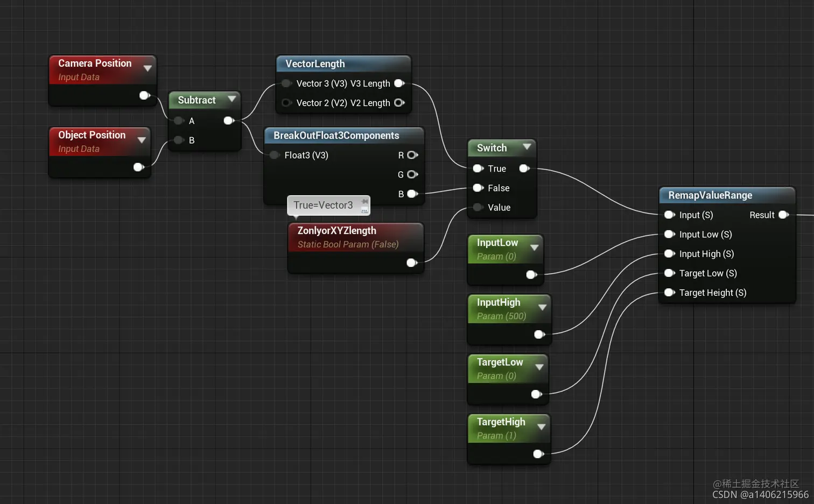Click the ZonlyorXYZlength static bool output pin
The image size is (814, 504).
click(412, 262)
